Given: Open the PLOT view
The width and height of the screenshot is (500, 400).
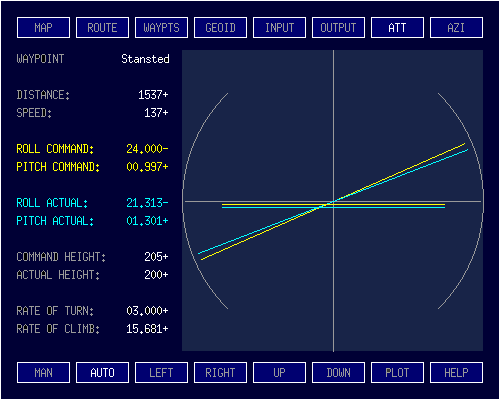Looking at the screenshot, I should 397,372.
